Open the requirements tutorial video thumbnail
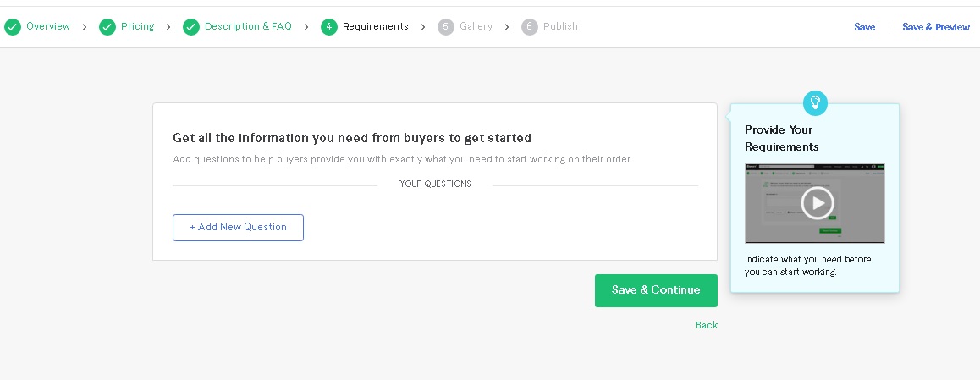Image resolution: width=980 pixels, height=380 pixels. tap(815, 203)
